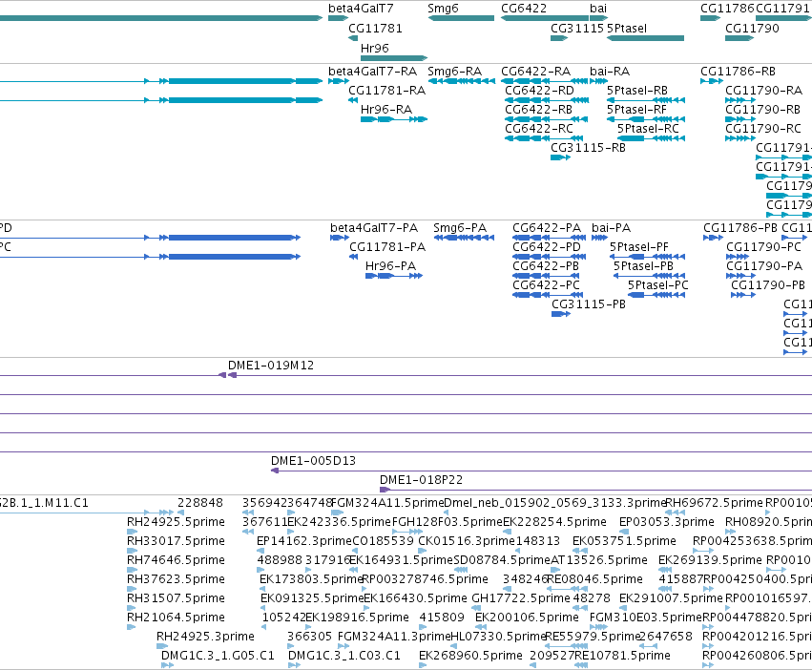This screenshot has width=812, height=670.
Task: Select the DME1-019M12 BAC label
Action: [x=271, y=366]
